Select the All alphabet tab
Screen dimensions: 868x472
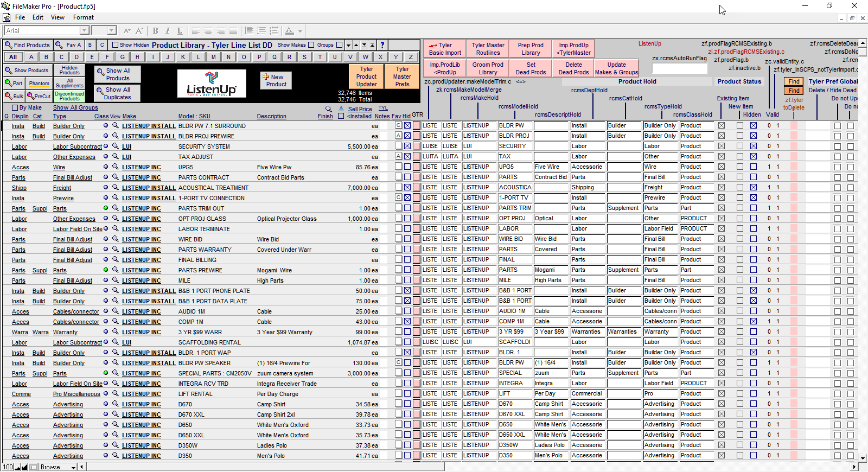point(13,57)
